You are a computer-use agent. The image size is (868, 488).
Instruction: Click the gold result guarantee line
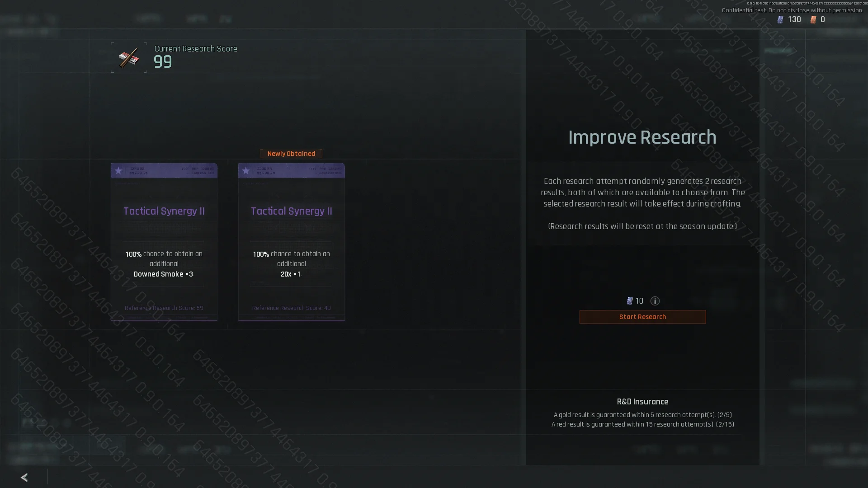[x=642, y=415]
